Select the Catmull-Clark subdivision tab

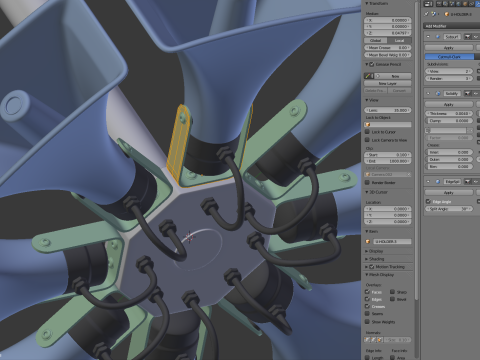click(x=449, y=57)
